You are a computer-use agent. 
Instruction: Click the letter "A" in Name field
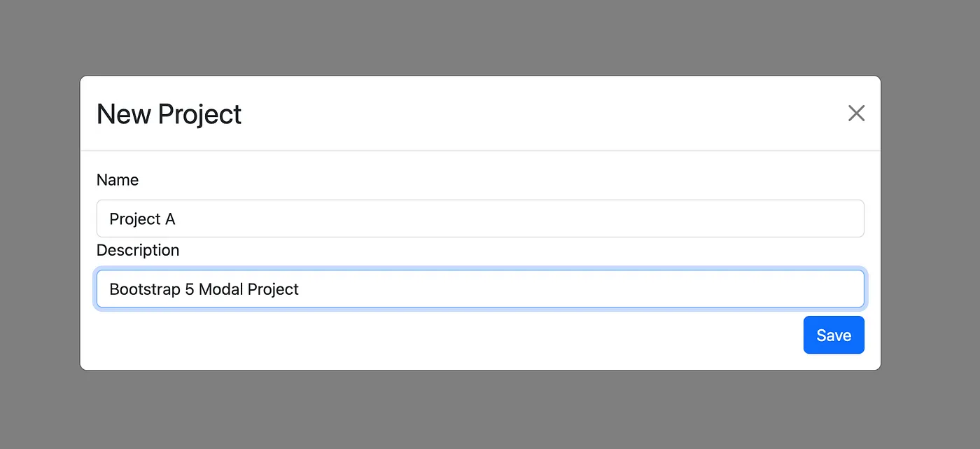170,219
